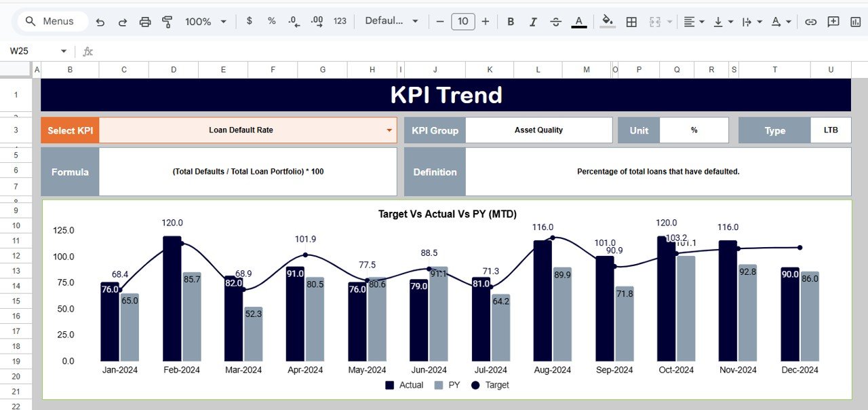Viewport: 868px width, 410px height.
Task: Insert a comment
Action: (x=833, y=21)
